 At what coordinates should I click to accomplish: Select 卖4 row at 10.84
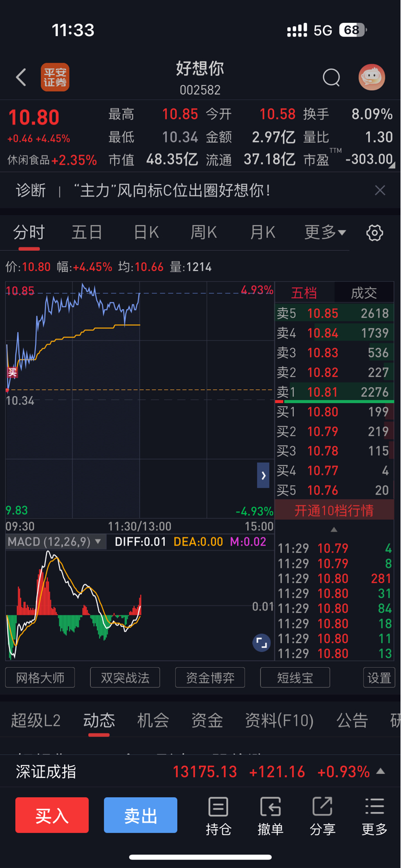click(334, 333)
